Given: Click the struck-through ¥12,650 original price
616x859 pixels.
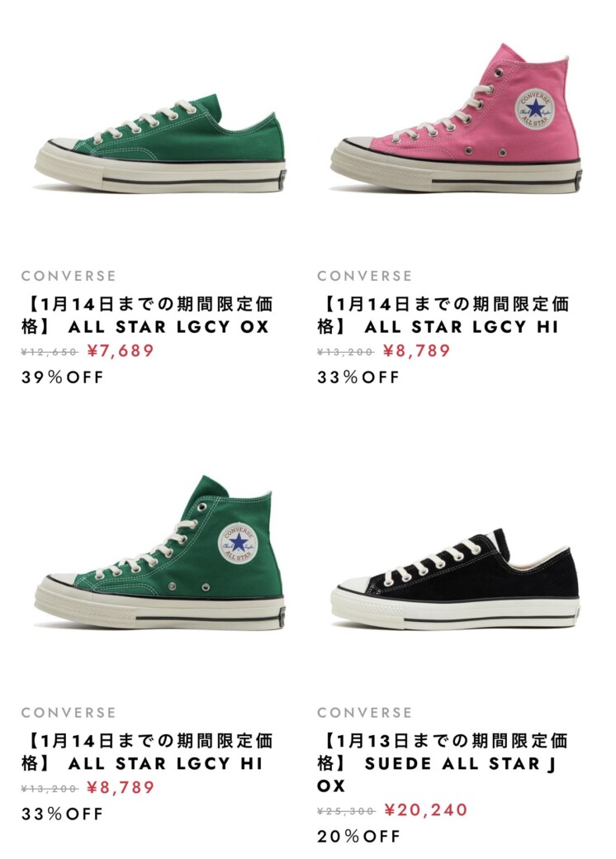Looking at the screenshot, I should pos(50,352).
